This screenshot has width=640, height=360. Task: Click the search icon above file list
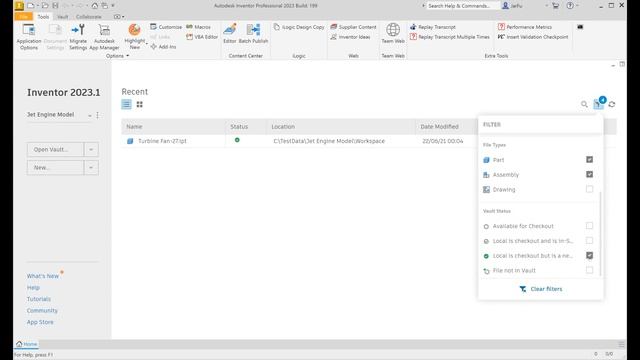point(584,104)
